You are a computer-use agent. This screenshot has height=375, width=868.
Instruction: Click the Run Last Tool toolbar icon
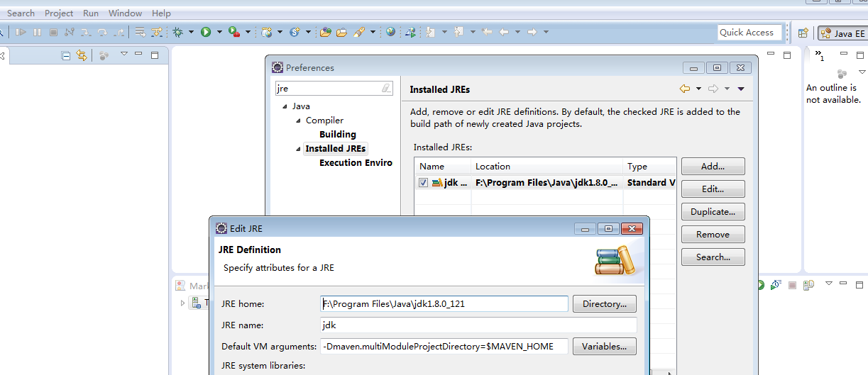234,32
